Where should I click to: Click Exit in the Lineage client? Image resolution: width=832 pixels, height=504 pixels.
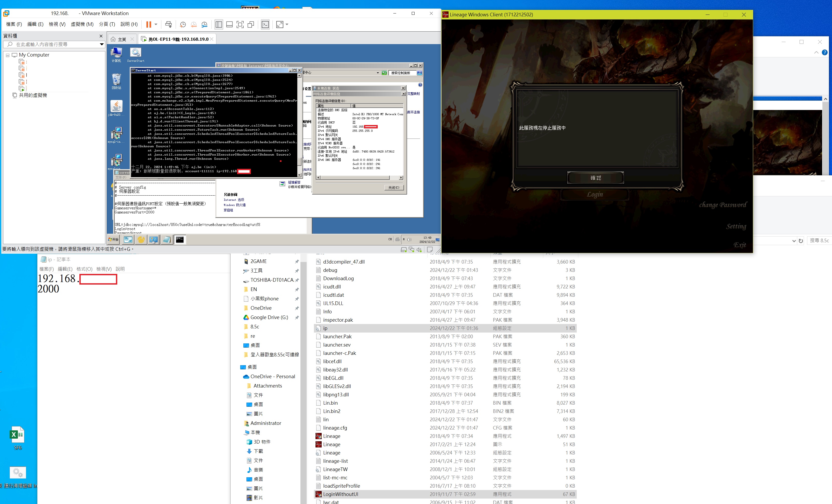[739, 245]
